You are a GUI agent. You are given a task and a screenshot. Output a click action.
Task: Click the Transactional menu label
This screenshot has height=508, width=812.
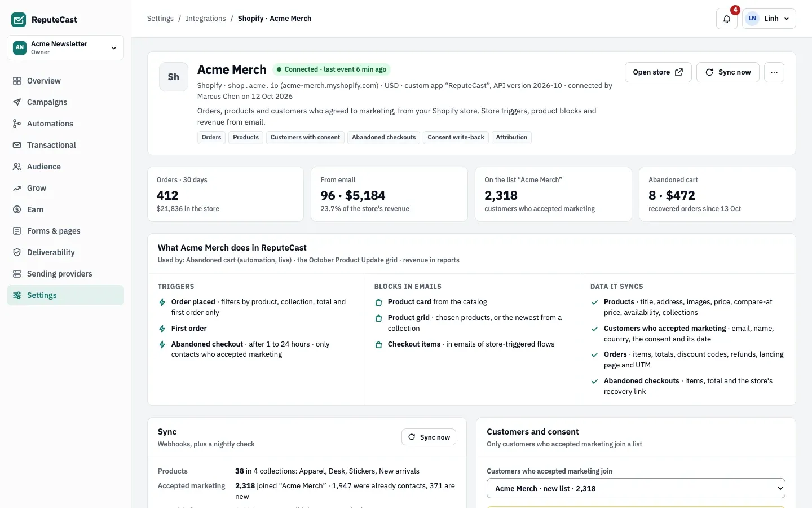point(51,145)
